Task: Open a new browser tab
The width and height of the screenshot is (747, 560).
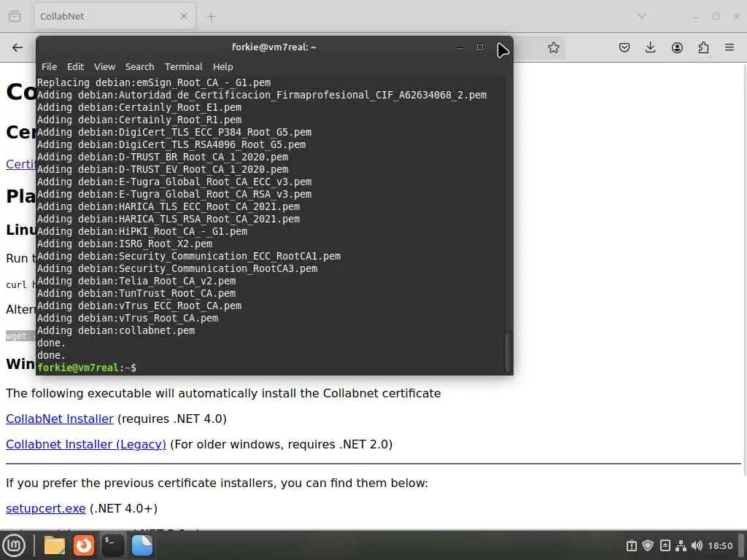Action: [x=211, y=17]
